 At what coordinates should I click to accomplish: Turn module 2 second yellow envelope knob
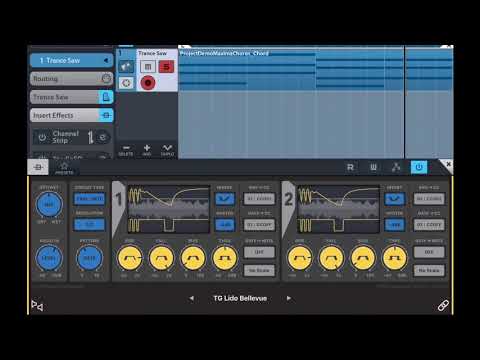(331, 258)
